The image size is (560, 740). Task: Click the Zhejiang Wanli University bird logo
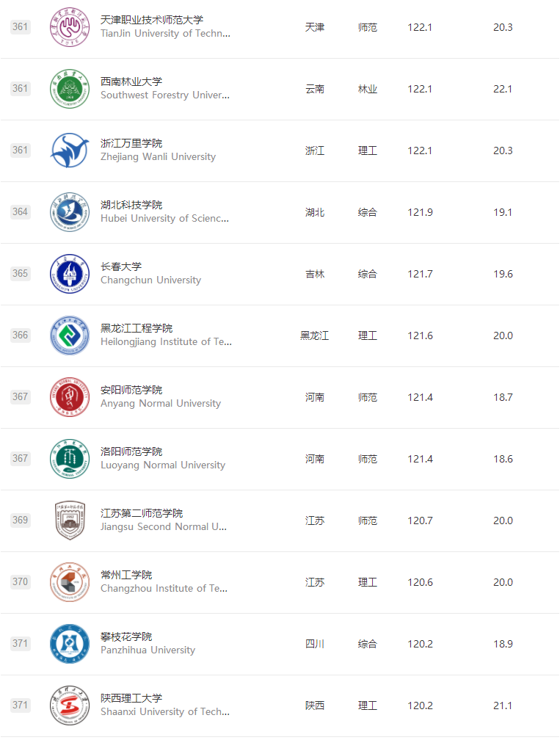pos(69,150)
